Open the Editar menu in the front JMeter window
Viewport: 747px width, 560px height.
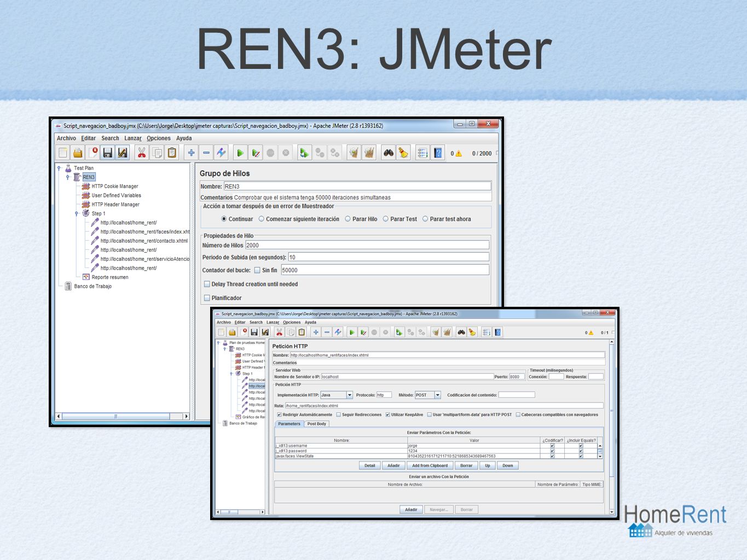coord(240,322)
